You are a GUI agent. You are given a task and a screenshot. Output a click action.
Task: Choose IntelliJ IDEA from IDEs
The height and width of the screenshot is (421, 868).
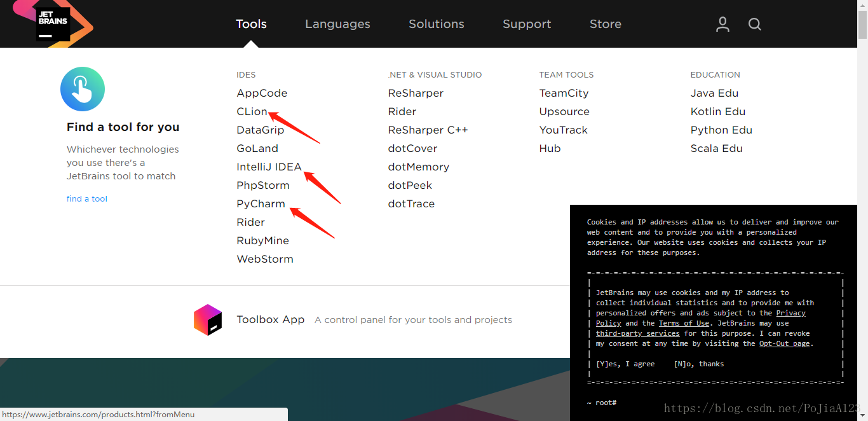[x=269, y=167]
